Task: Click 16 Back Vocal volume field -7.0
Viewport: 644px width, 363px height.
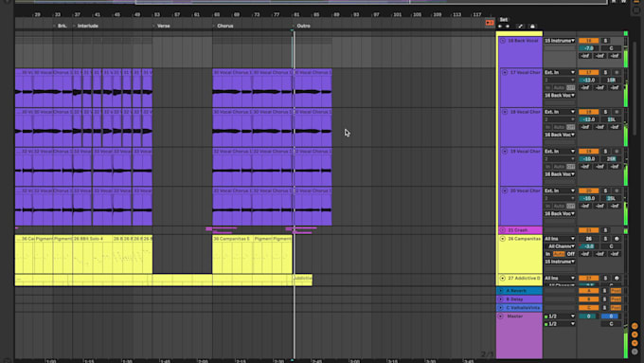Action: (588, 48)
